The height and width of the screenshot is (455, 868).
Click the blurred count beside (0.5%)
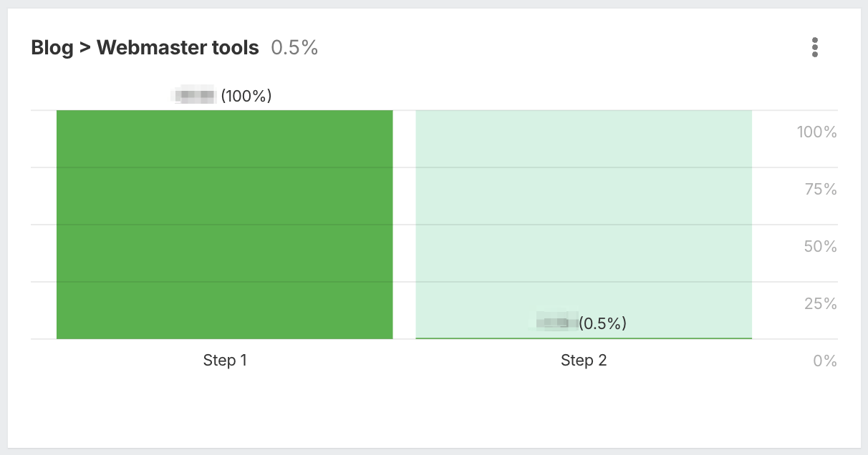557,323
